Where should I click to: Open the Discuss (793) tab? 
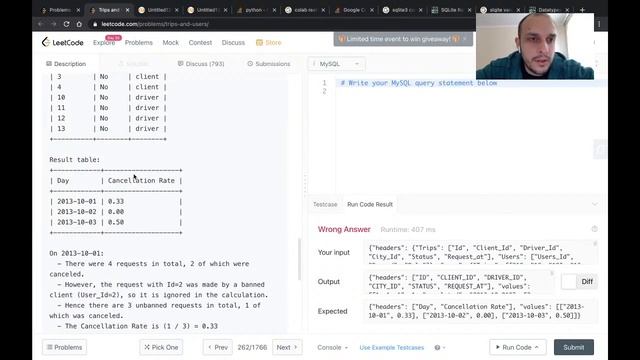201,64
